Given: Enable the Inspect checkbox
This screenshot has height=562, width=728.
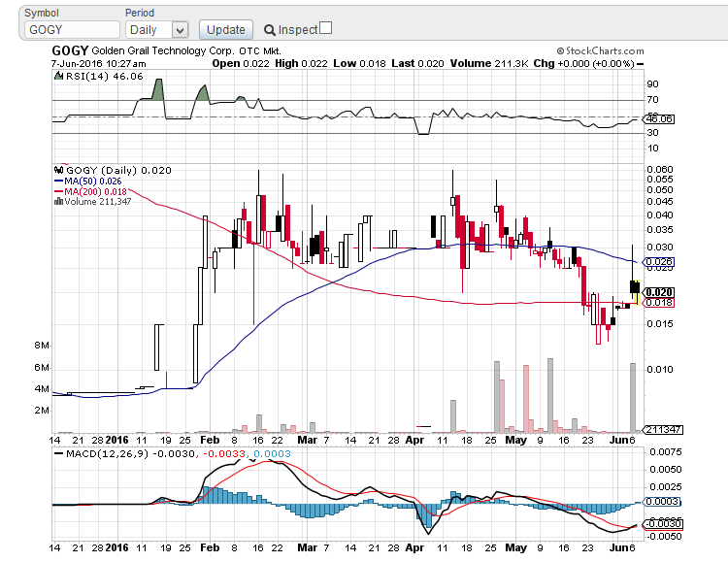Looking at the screenshot, I should tap(326, 28).
